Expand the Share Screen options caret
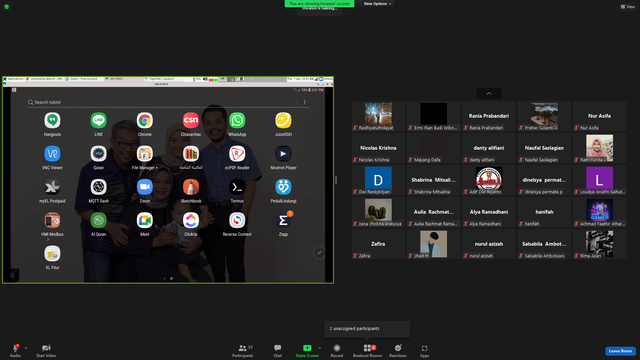The height and width of the screenshot is (360, 640). tap(319, 348)
